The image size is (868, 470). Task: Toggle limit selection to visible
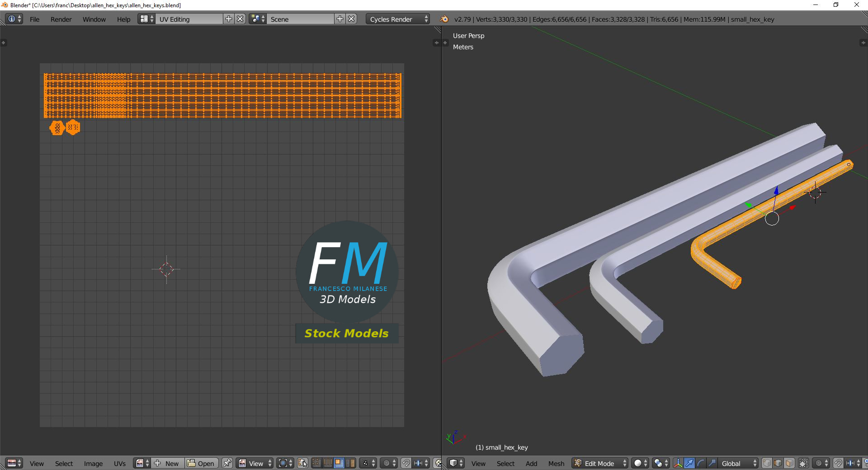(803, 463)
